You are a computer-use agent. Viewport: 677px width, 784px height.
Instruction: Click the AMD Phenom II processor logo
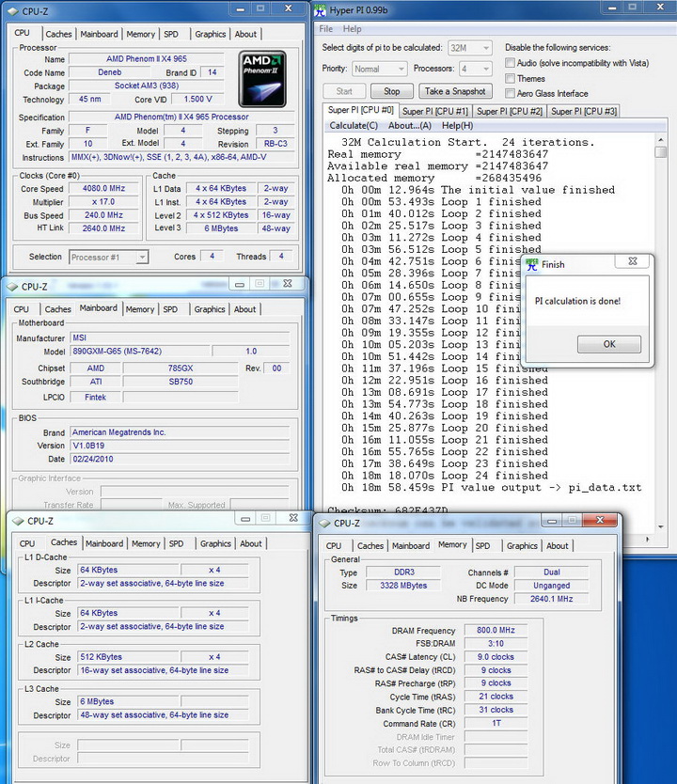tap(262, 79)
